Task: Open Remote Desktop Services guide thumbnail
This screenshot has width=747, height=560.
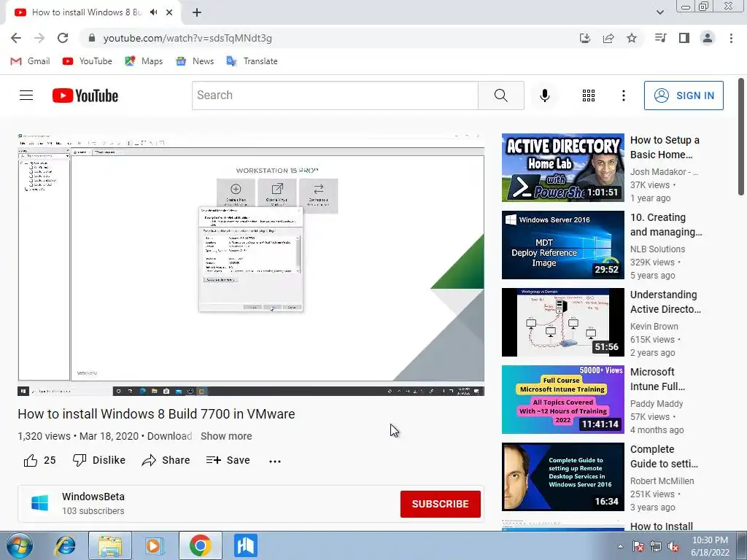Action: (562, 477)
